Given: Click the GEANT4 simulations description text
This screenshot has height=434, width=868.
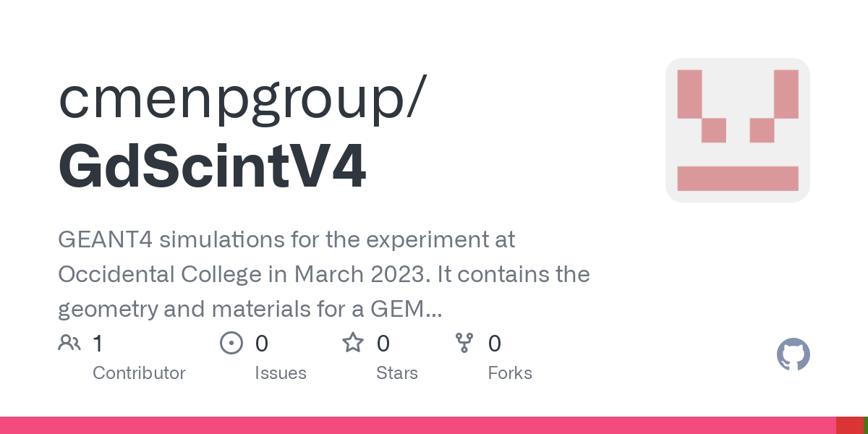Looking at the screenshot, I should [x=286, y=239].
